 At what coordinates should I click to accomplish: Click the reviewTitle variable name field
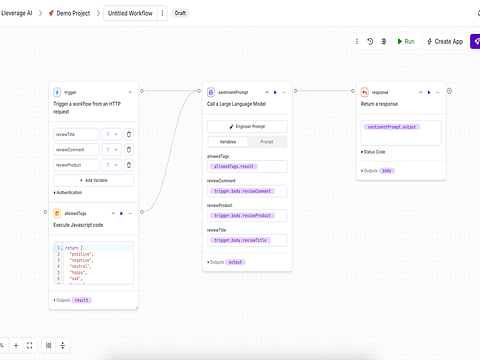pos(76,134)
